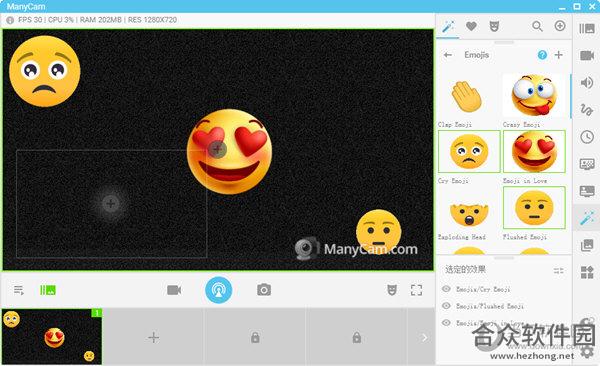
Task: Open the Masks tab in effects panel
Action: tap(494, 26)
